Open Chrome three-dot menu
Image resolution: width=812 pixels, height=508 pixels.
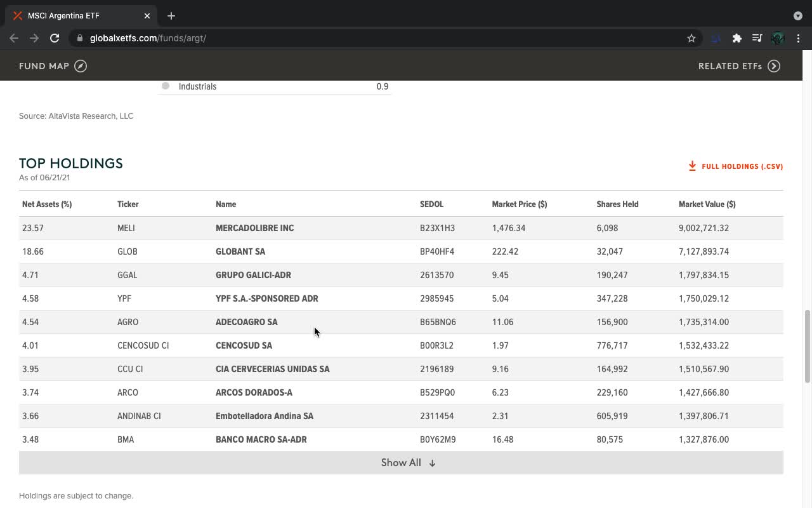pos(798,38)
